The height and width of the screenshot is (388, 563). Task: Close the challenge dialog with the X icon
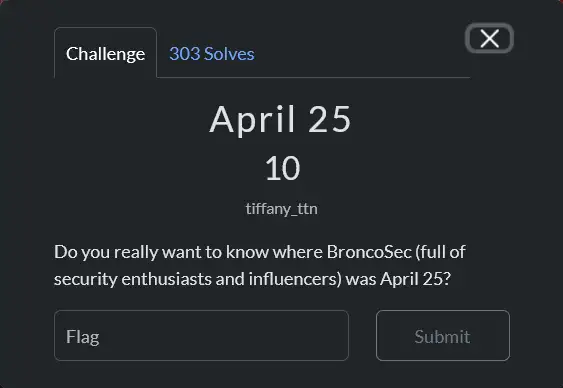(489, 38)
